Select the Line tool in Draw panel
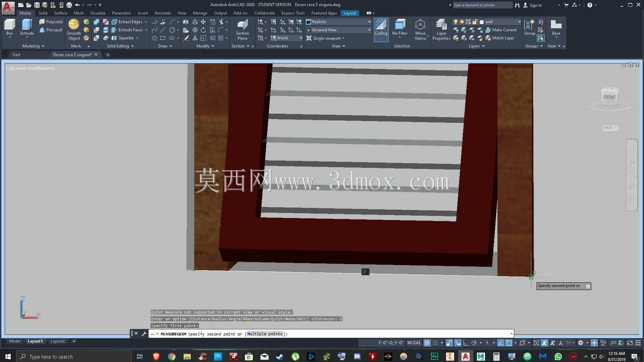 point(163,30)
